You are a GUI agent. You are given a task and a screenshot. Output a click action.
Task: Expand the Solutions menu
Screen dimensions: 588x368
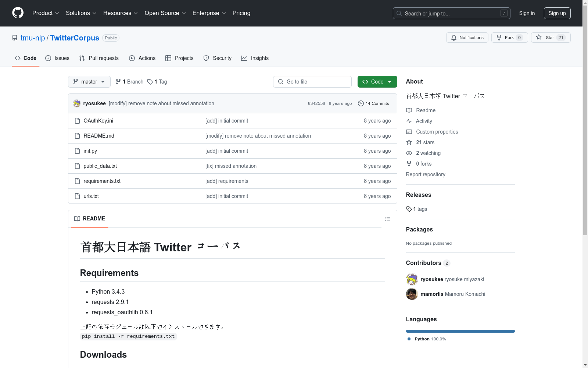coord(81,13)
